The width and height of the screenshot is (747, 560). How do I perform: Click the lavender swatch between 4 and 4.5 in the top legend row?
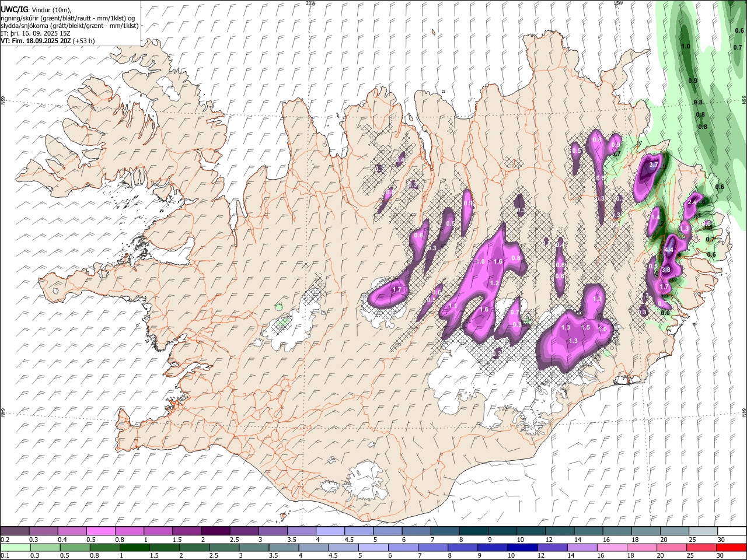(x=330, y=531)
